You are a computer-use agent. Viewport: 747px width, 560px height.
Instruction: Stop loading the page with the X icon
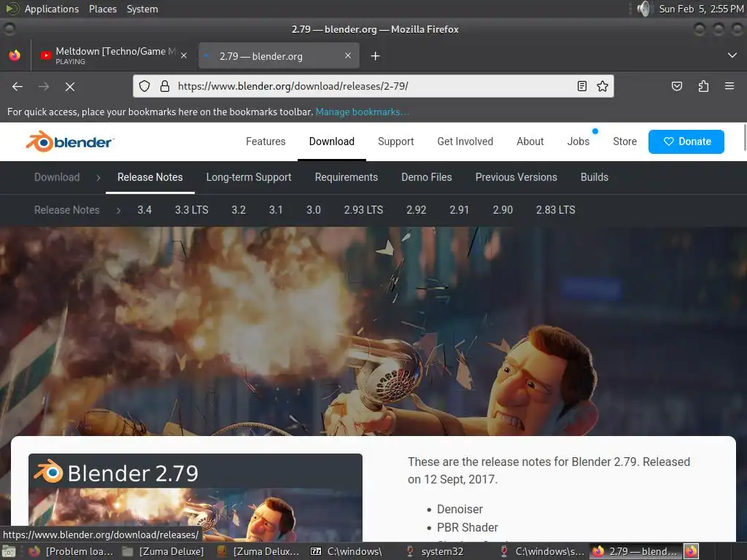point(69,87)
